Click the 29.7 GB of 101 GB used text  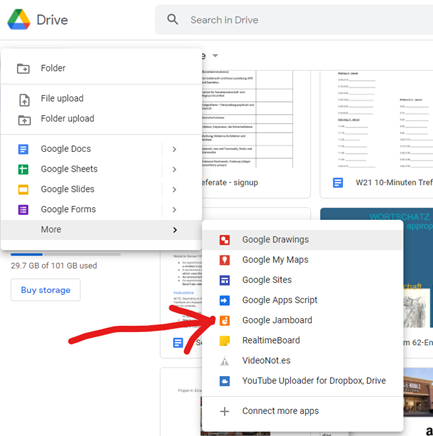pos(54,266)
